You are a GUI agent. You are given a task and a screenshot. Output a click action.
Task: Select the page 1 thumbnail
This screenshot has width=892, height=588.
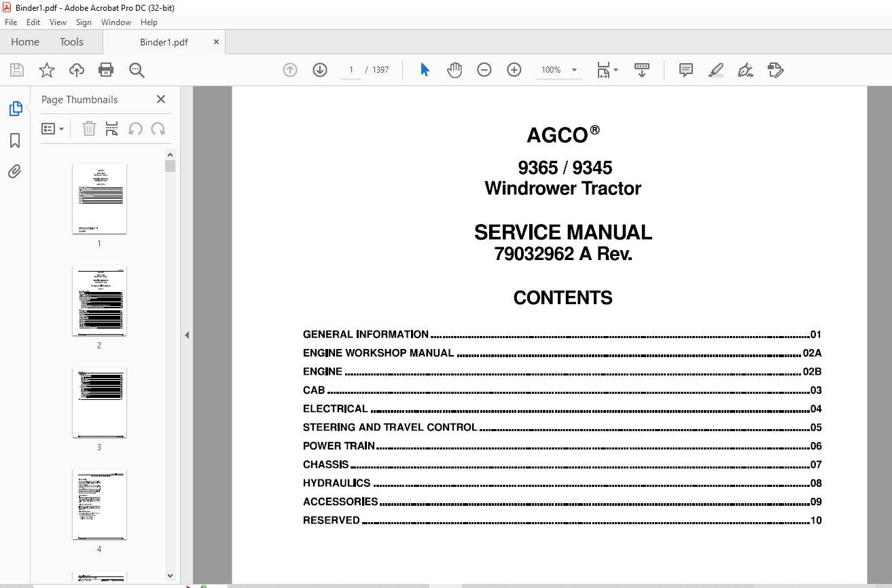(x=99, y=198)
